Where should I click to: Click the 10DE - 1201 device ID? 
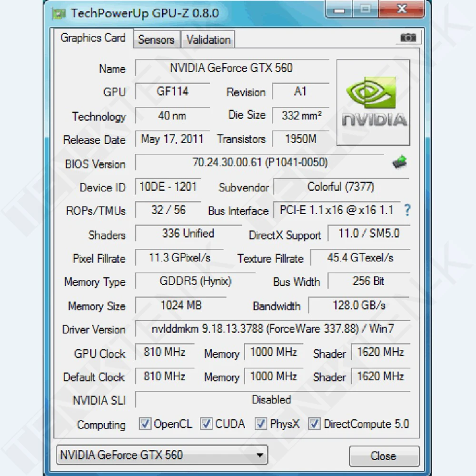point(168,187)
